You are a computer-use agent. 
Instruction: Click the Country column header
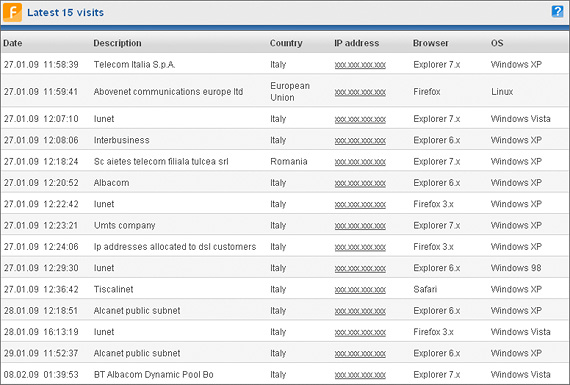pos(286,43)
